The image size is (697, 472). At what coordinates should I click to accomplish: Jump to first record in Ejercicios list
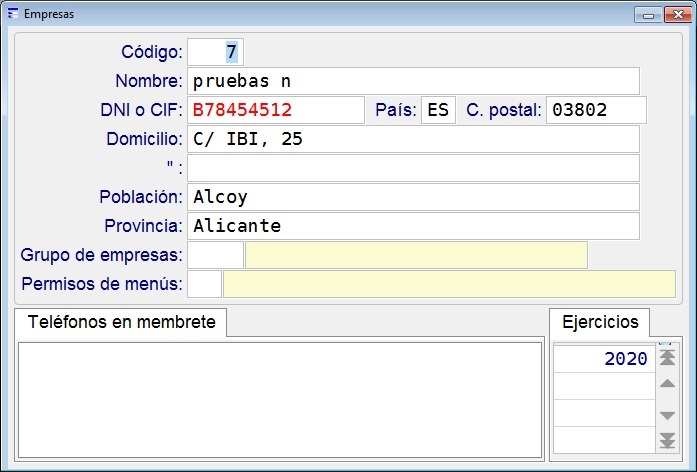pos(667,357)
